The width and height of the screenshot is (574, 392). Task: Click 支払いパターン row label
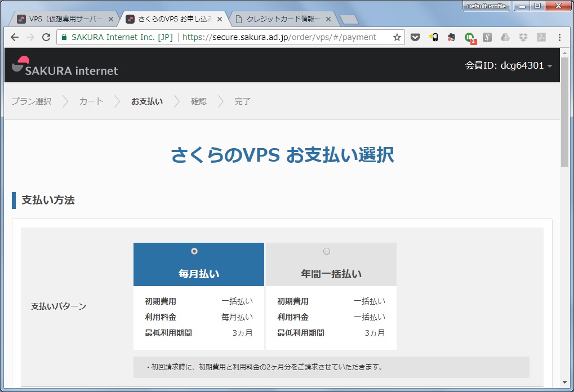(x=59, y=306)
